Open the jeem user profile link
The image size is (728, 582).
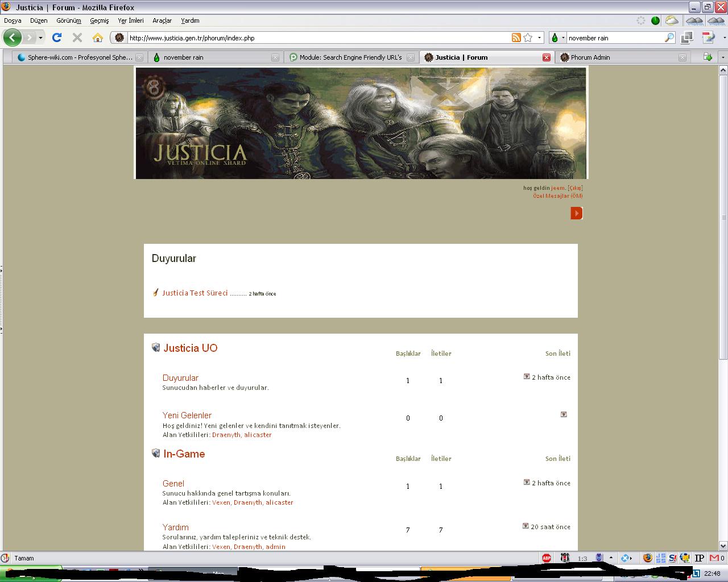point(557,188)
